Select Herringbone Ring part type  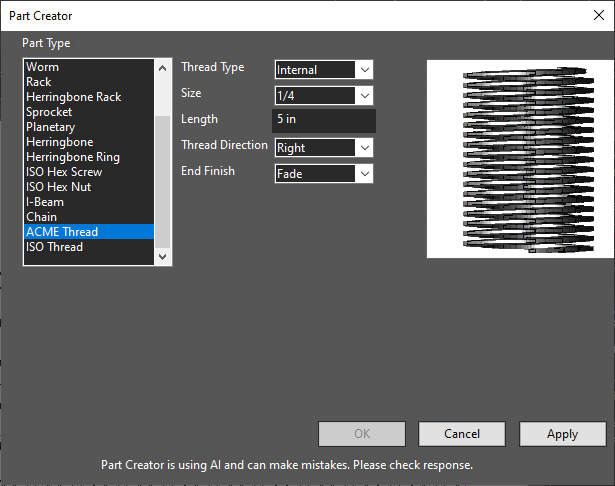pyautogui.click(x=89, y=157)
